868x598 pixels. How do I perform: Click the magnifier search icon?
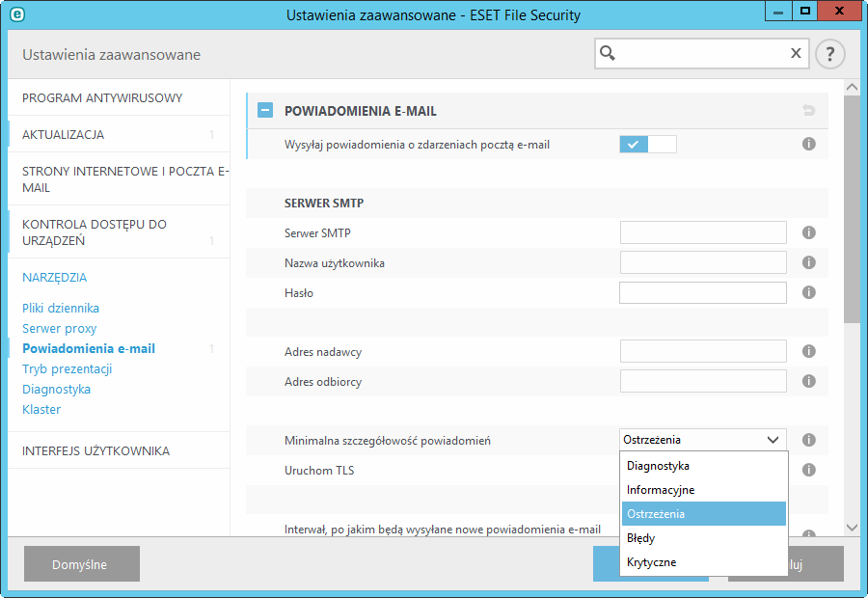[x=608, y=53]
